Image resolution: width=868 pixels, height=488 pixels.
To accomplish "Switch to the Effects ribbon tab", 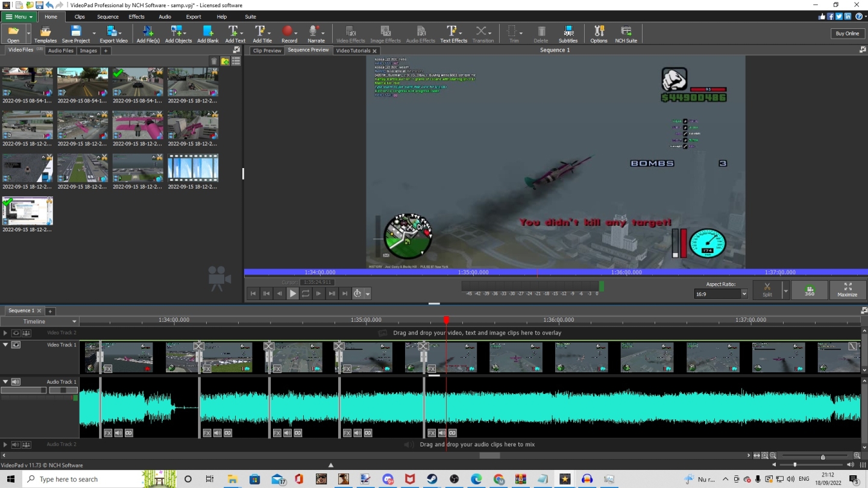I will pos(137,17).
